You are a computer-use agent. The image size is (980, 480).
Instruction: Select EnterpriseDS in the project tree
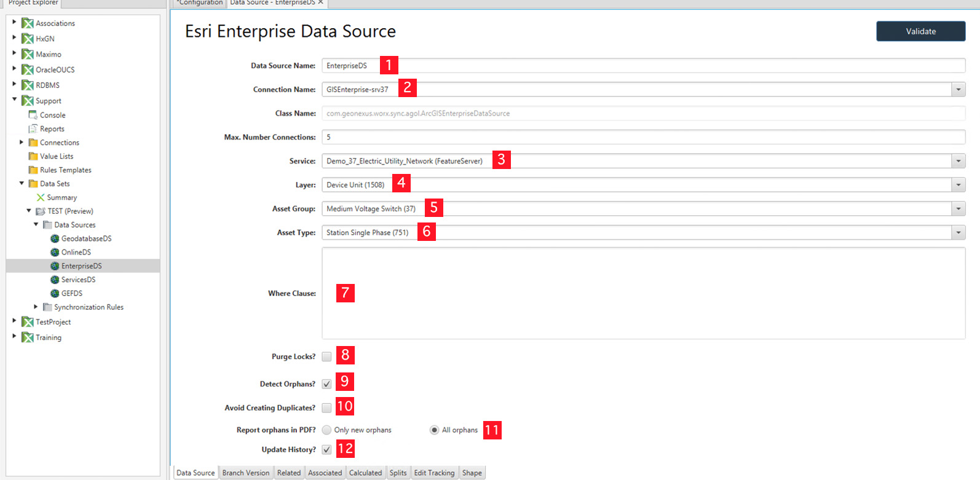coord(82,266)
